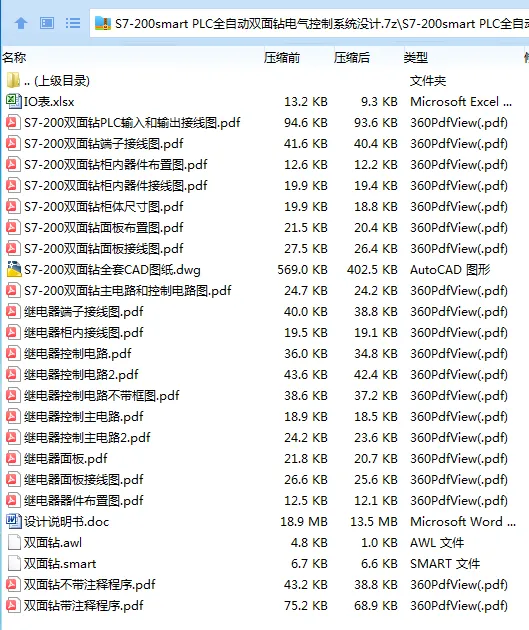This screenshot has width=529, height=630.
Task: Click the archive path address field
Action: click(x=309, y=24)
